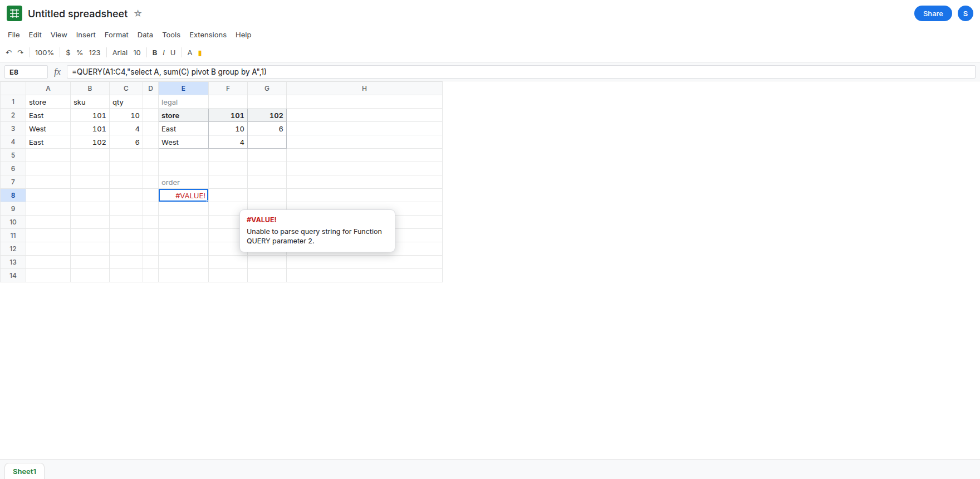Select the cell labeled 'order'
Image resolution: width=980 pixels, height=479 pixels.
coord(183,182)
